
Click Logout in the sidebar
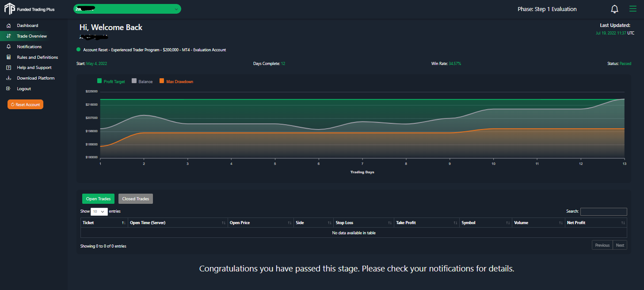[24, 89]
